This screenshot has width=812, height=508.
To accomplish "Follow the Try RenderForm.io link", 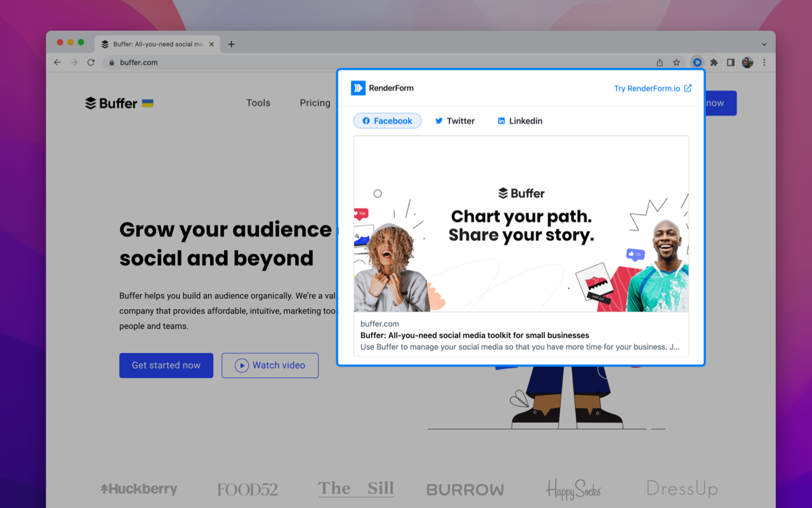I will click(648, 88).
